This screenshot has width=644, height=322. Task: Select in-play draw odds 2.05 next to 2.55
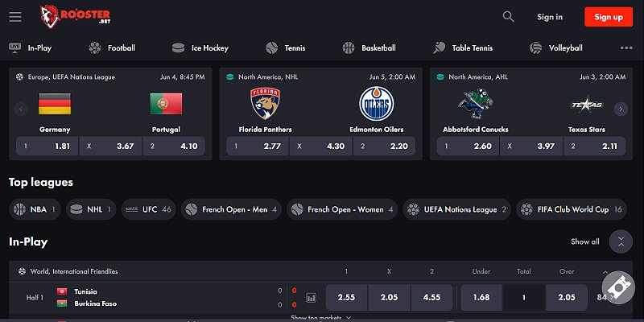pyautogui.click(x=389, y=298)
